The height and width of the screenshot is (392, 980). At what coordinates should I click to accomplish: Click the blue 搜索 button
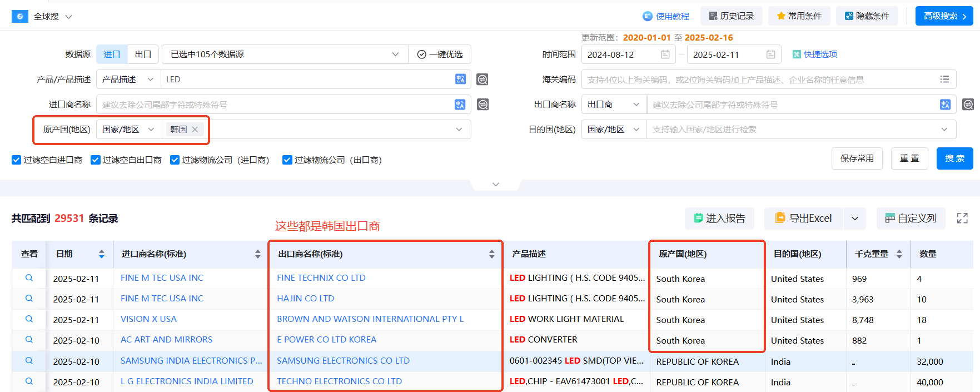[x=954, y=158]
